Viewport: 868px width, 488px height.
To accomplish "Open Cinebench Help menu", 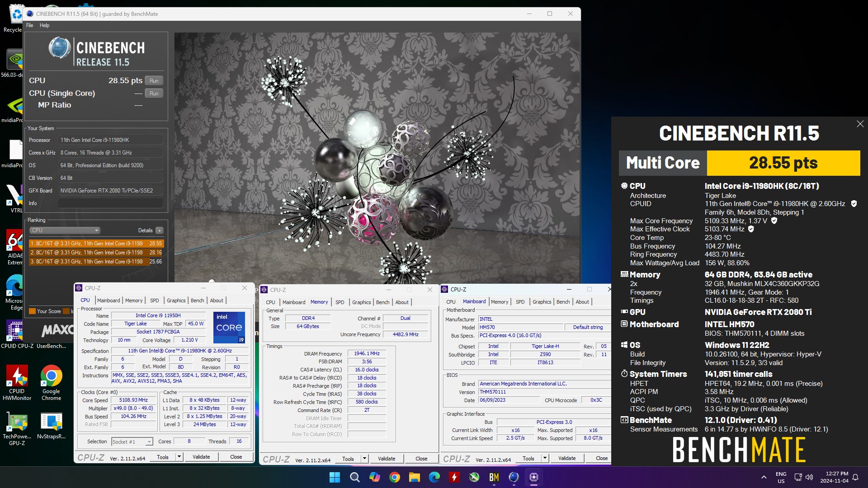I will click(x=44, y=25).
